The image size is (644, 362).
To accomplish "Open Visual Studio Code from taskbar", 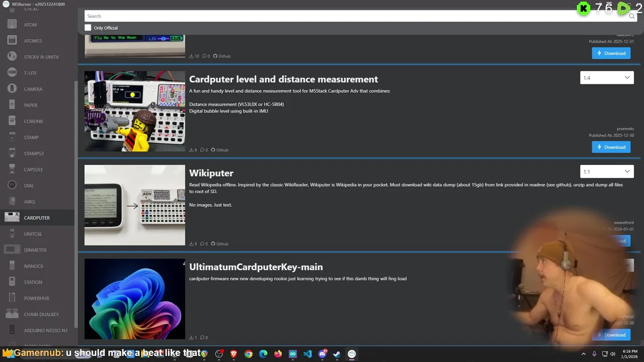I will [x=307, y=354].
